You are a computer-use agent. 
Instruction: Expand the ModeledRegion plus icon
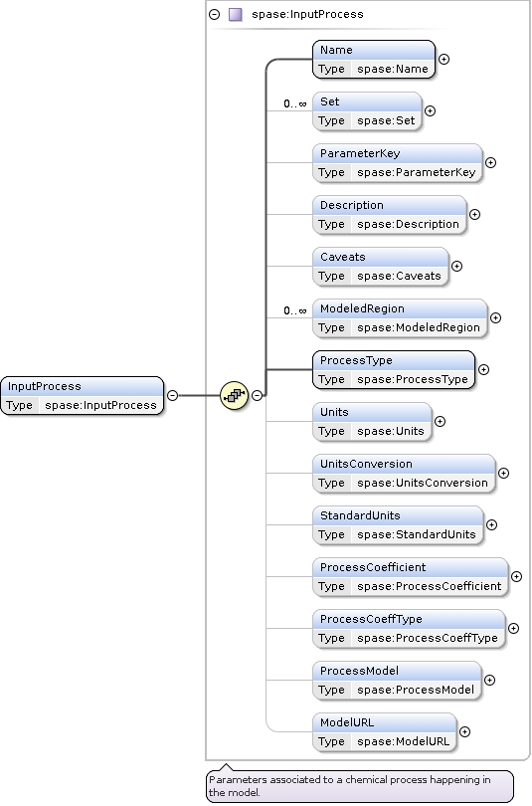coord(495,317)
